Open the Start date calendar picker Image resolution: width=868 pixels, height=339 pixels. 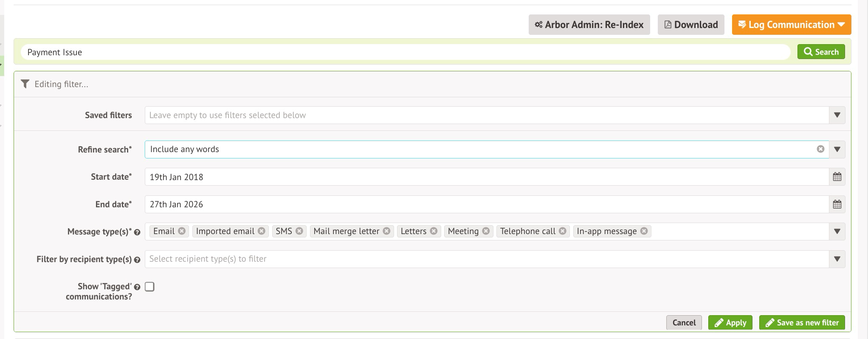pyautogui.click(x=837, y=177)
